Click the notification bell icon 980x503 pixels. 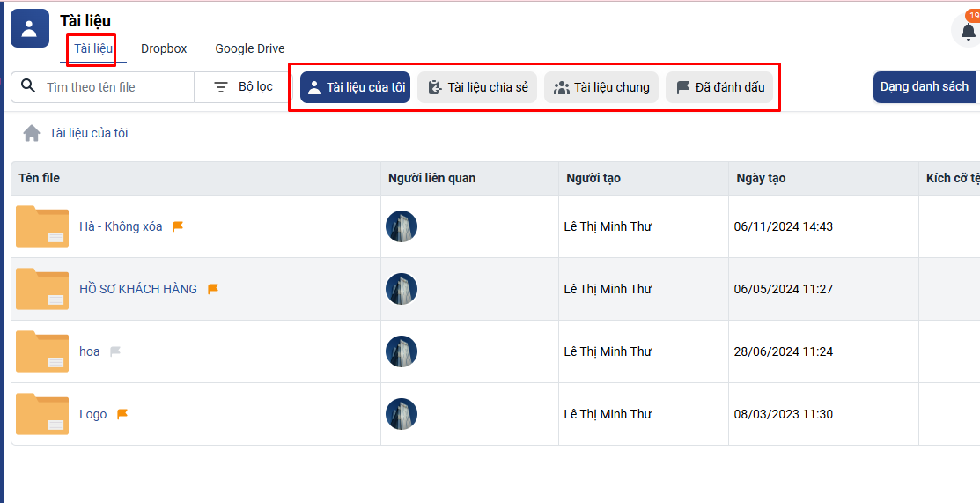click(968, 31)
